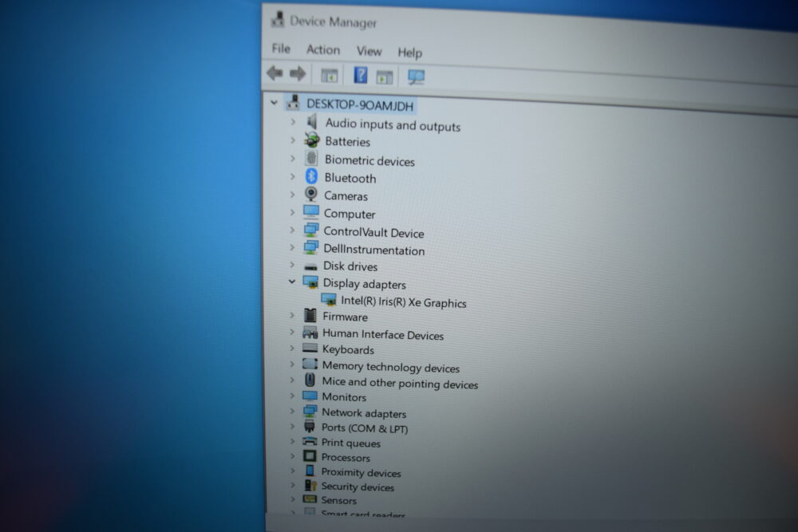Expand the Proximity devices category
798x532 pixels.
[292, 471]
